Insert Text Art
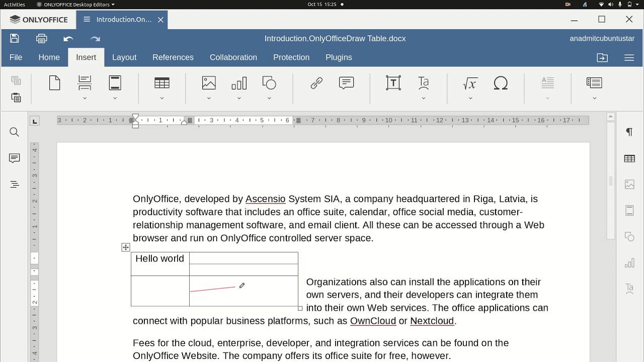The image size is (644, 362). click(424, 82)
